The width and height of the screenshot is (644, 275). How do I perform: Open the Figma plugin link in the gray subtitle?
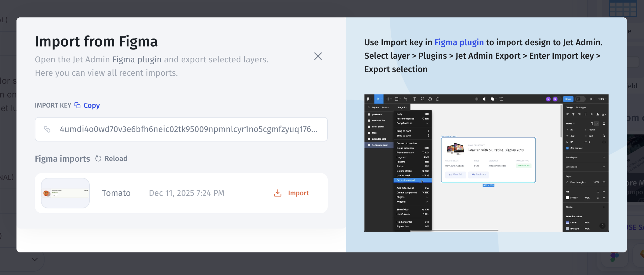tap(137, 59)
